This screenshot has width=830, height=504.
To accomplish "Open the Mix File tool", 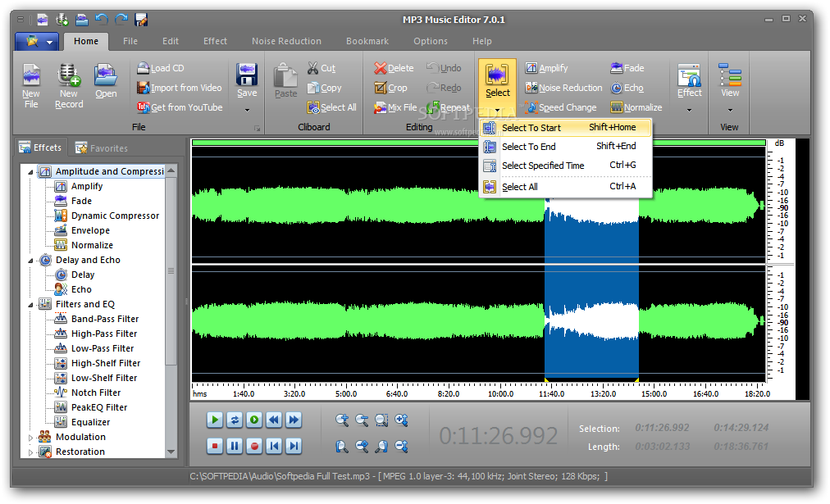I will [x=395, y=107].
